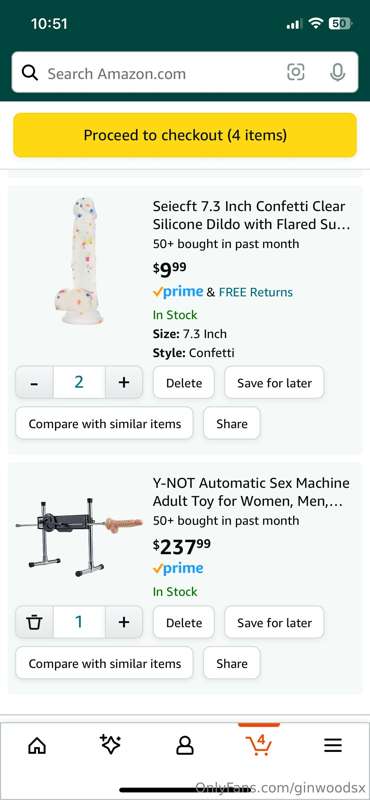370x800 pixels.
Task: Share the Y-NOT Automatic machine item
Action: [232, 663]
